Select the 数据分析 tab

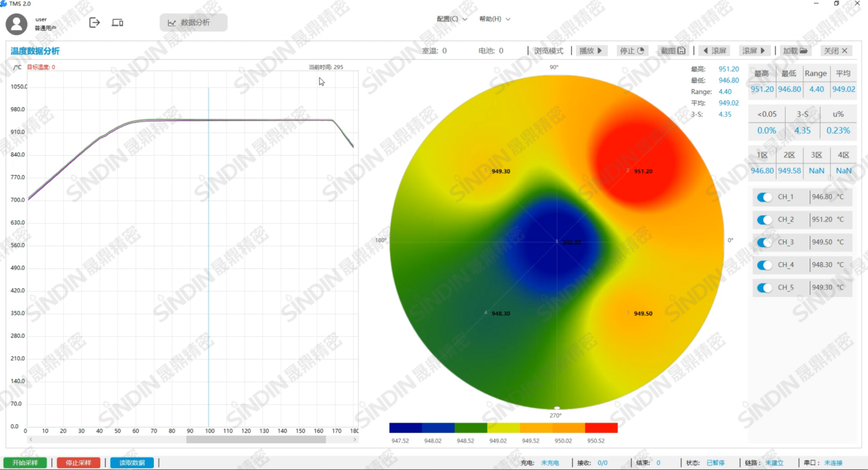194,23
